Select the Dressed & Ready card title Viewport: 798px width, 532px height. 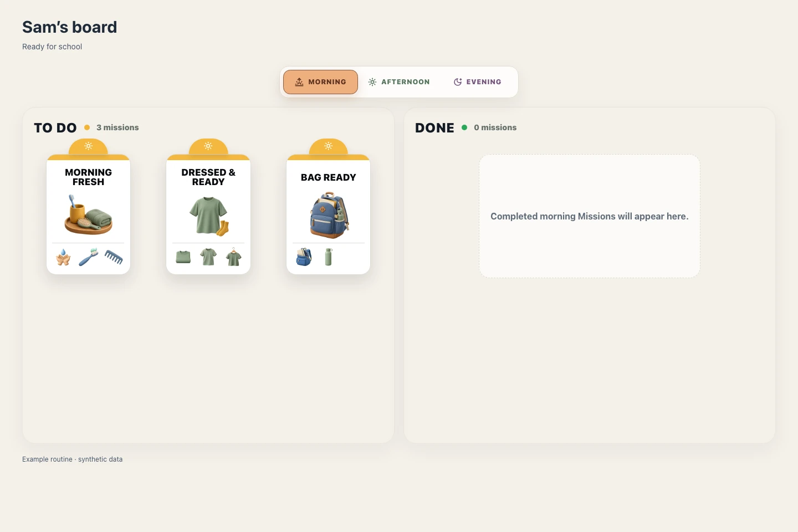(208, 177)
